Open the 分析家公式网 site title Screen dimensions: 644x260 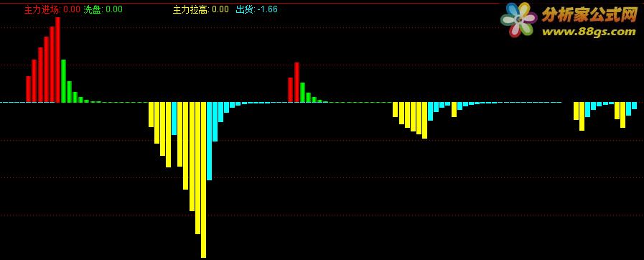589,15
